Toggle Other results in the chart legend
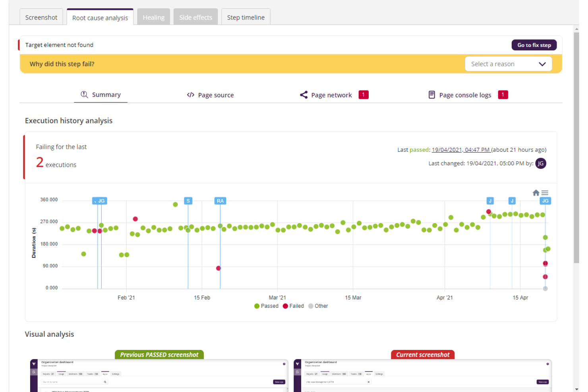Screen dimensions: 588x392 tap(318, 306)
